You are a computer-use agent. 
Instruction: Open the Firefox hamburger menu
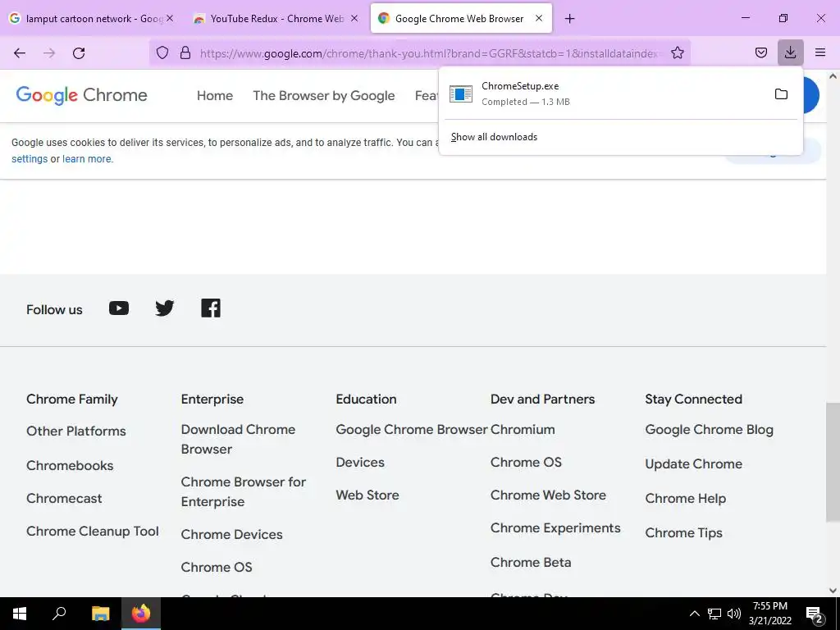pos(820,52)
